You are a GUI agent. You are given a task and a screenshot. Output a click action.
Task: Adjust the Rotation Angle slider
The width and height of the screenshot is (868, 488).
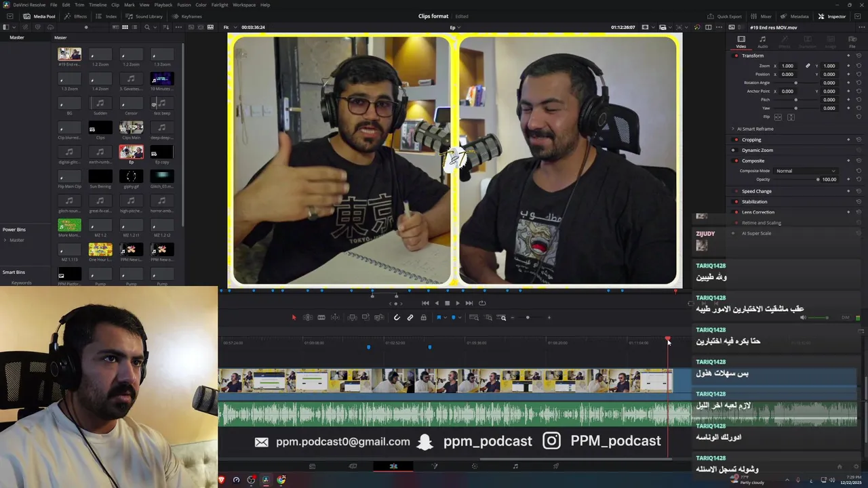coord(795,83)
